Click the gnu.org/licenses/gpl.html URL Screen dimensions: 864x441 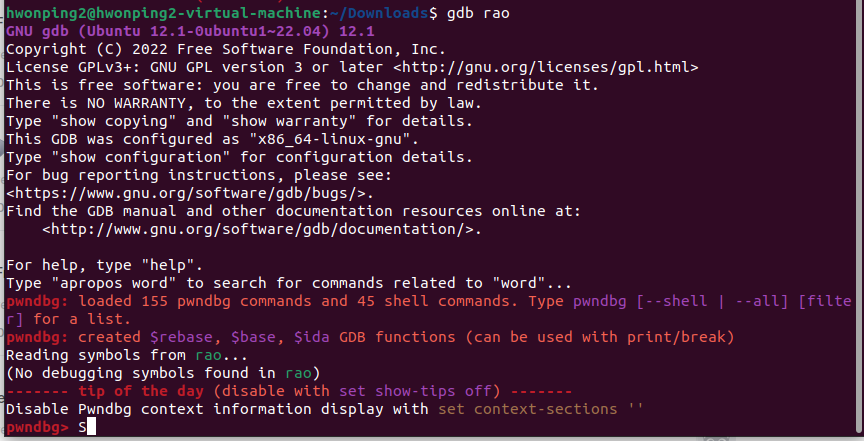(546, 67)
